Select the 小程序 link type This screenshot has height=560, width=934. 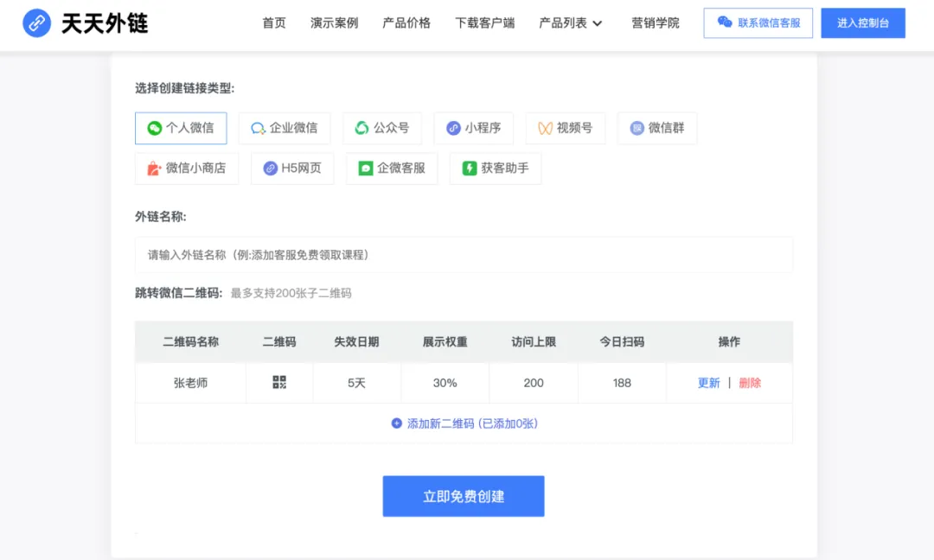pyautogui.click(x=474, y=128)
